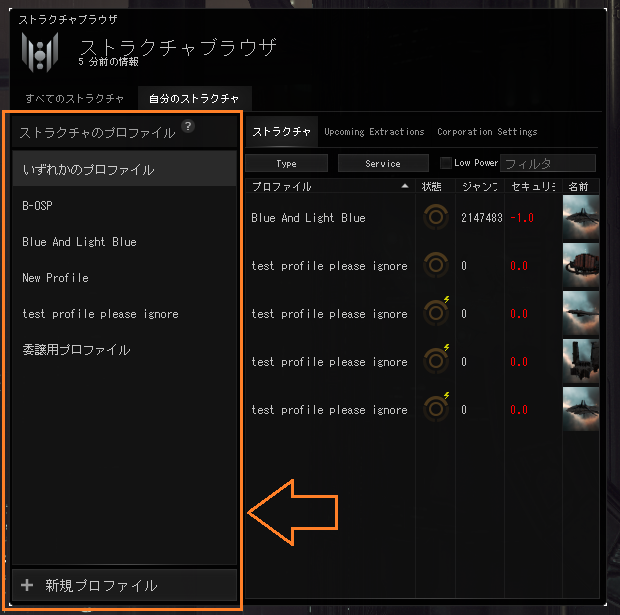
Task: Switch to the すべてのストラクチャ tab
Action: click(x=75, y=98)
